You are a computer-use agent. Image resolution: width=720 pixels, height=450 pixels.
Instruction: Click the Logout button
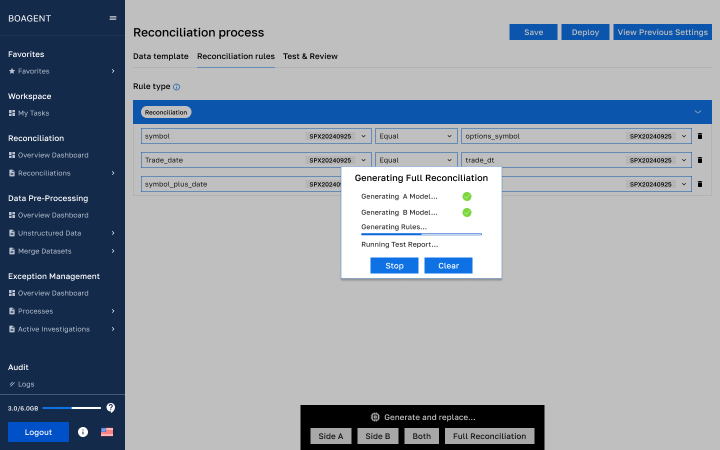coord(38,432)
